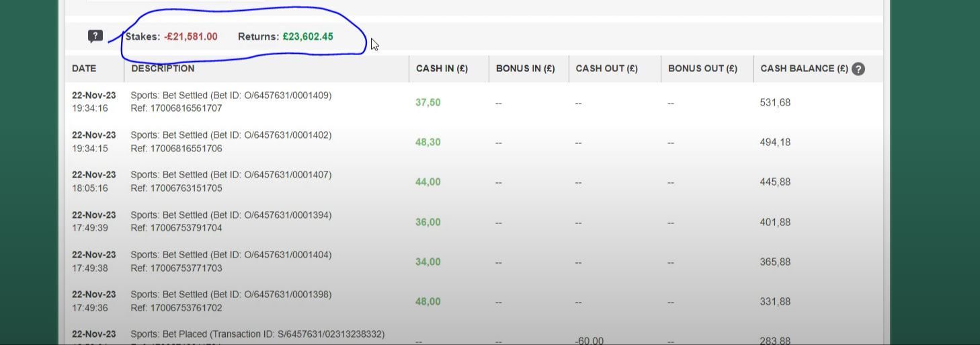Select Bet ID O/6457631/0001402 description

pos(231,135)
